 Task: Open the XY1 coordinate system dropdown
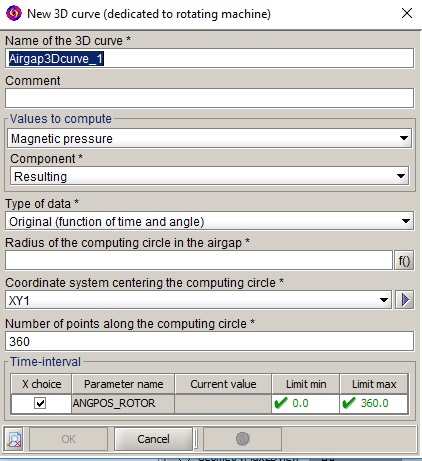(x=198, y=300)
